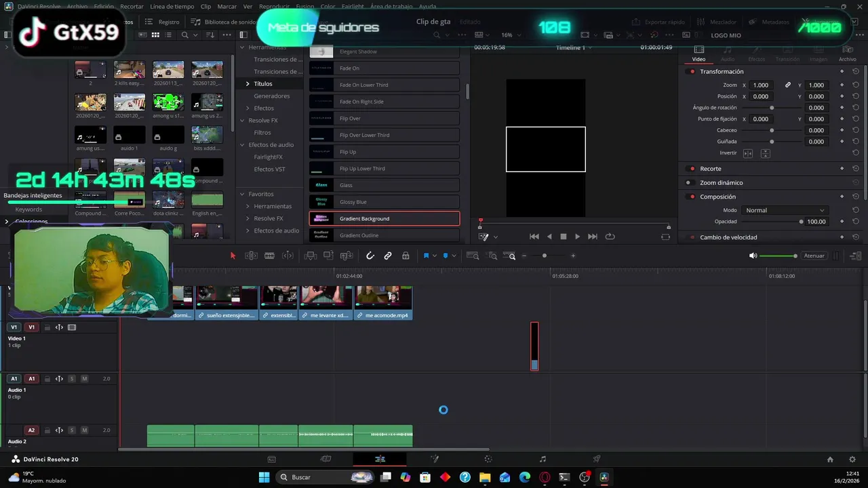Image resolution: width=868 pixels, height=488 pixels.
Task: Open project settings gear in bottom bar
Action: coord(851,459)
